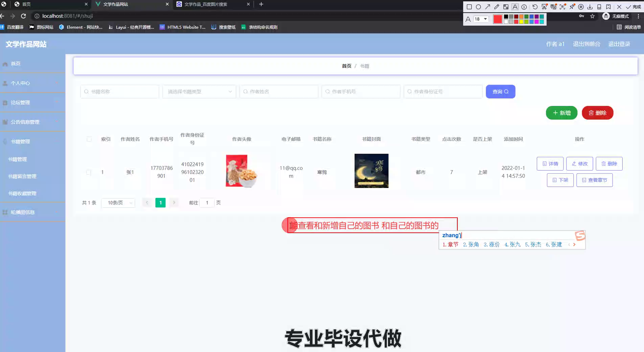Click the scissors cut icon
Viewport: 644px width, 352px height.
[x=544, y=7]
